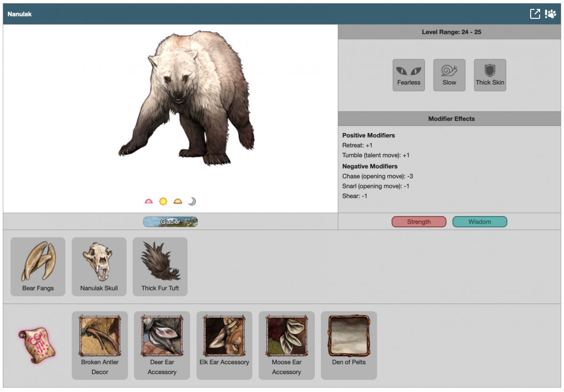Viewport: 564px width, 392px height.
Task: Click the open-in-new-window icon
Action: (535, 14)
